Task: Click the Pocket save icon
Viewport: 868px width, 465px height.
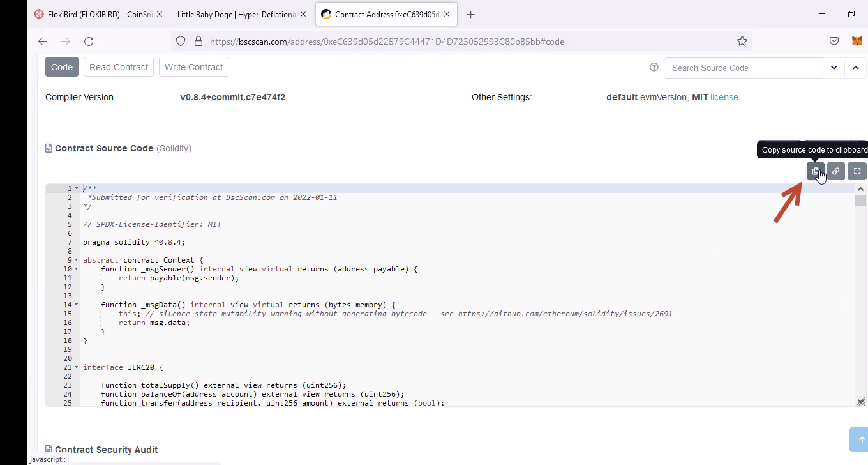Action: (834, 41)
